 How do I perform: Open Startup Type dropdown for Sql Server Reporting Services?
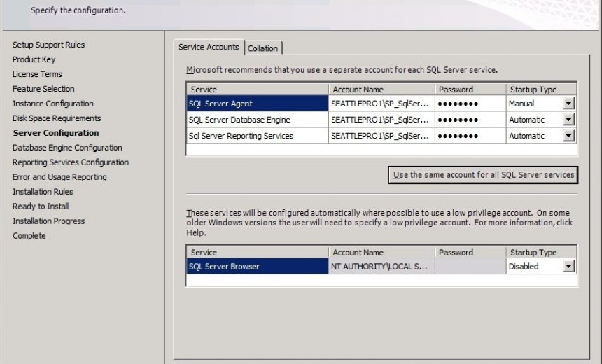[568, 136]
